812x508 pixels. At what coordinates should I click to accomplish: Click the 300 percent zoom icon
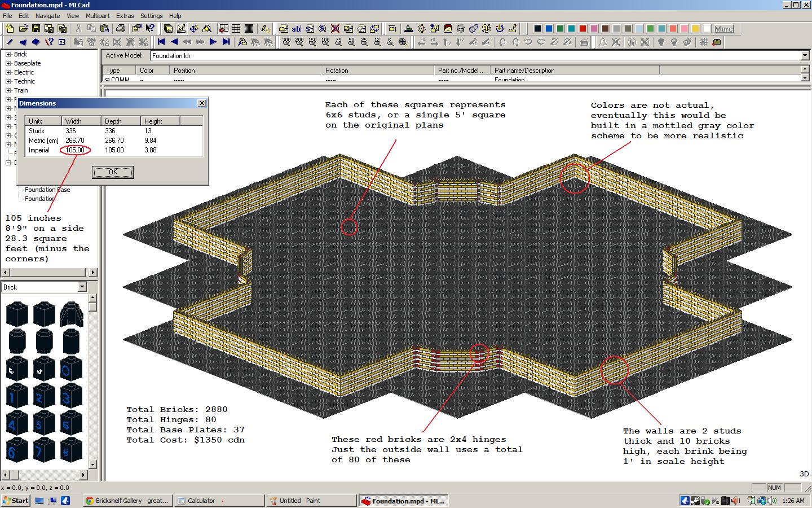click(x=286, y=42)
